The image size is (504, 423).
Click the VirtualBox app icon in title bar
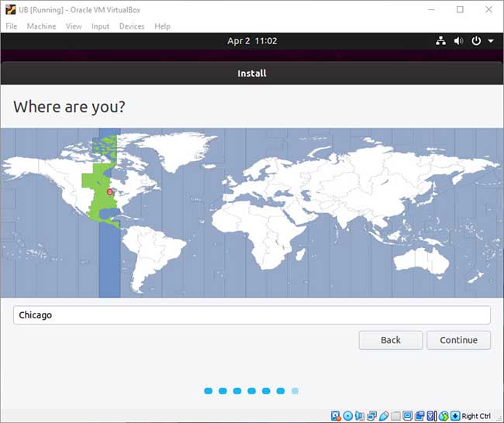(11, 9)
